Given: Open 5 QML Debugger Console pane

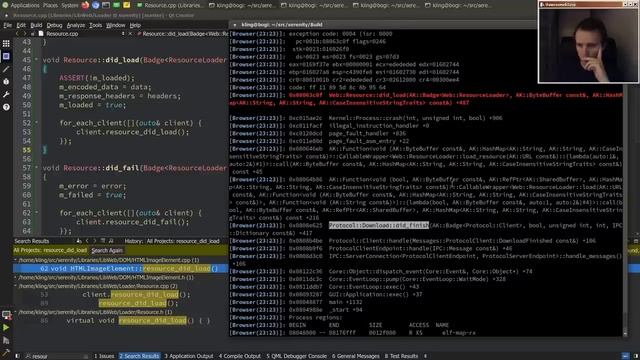Looking at the screenshot, I should 296,356.
